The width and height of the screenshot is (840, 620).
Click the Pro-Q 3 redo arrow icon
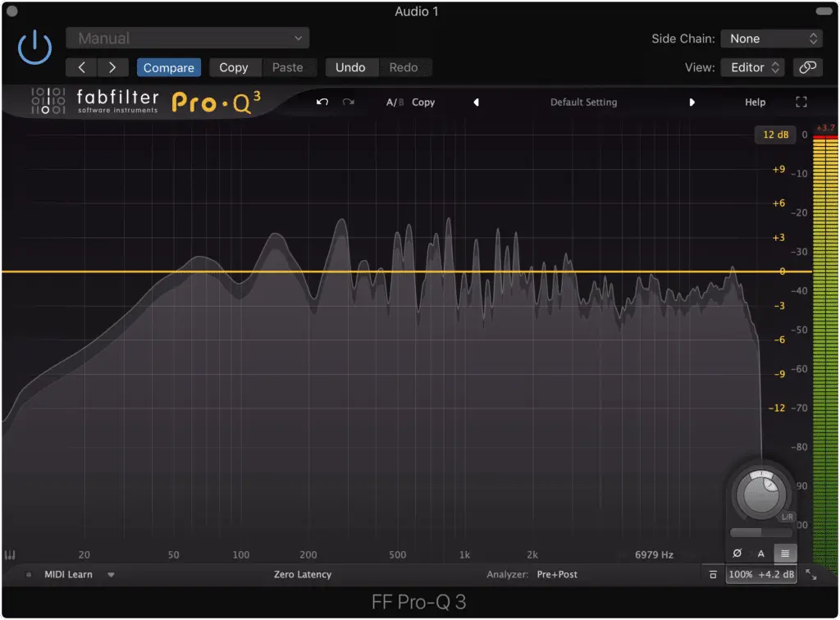[349, 102]
